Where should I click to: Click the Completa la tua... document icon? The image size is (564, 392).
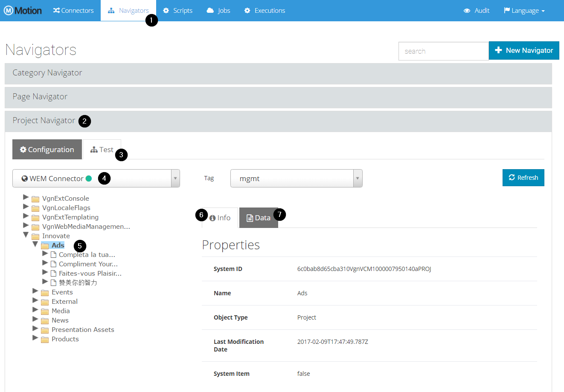(53, 255)
